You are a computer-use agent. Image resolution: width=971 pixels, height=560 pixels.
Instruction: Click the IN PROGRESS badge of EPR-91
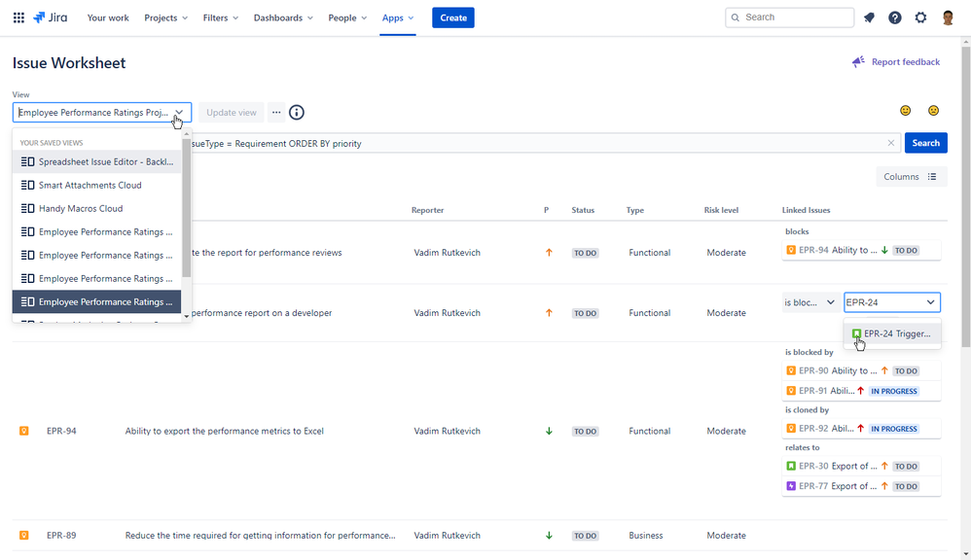(893, 391)
